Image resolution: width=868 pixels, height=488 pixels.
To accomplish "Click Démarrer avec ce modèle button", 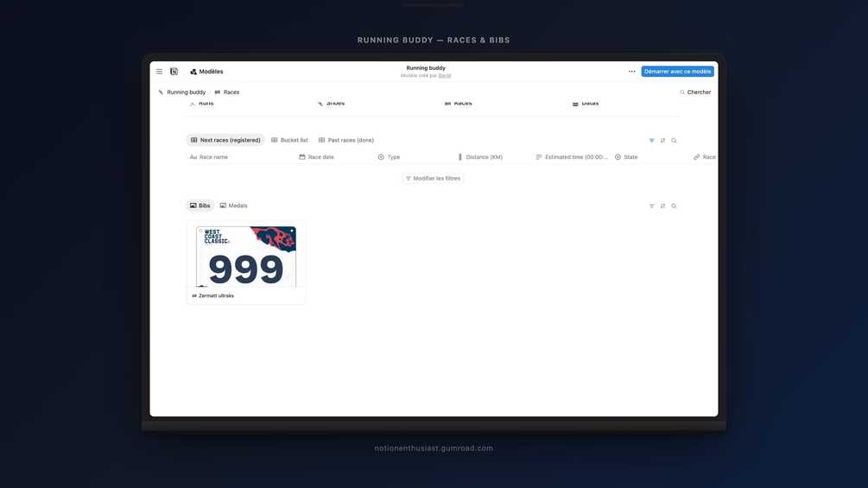I will click(x=678, y=72).
